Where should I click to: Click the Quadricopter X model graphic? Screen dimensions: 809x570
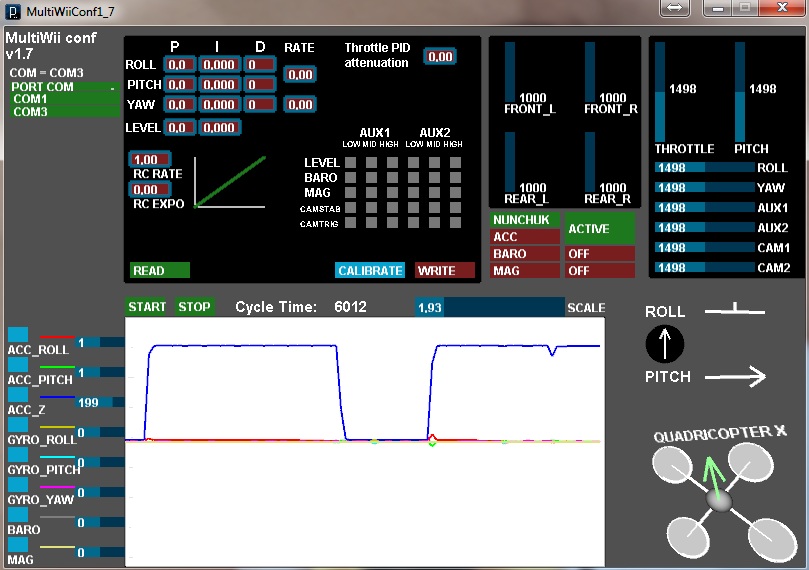tap(724, 502)
